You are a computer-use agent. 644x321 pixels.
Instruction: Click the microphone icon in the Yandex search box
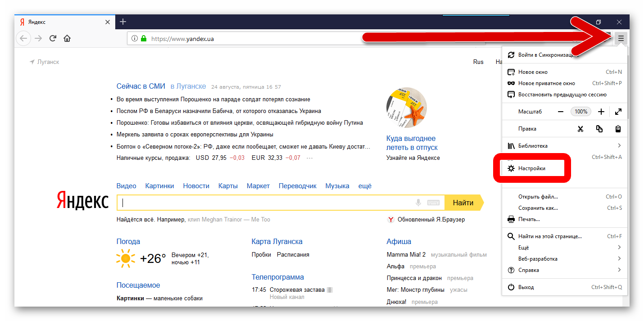point(418,203)
